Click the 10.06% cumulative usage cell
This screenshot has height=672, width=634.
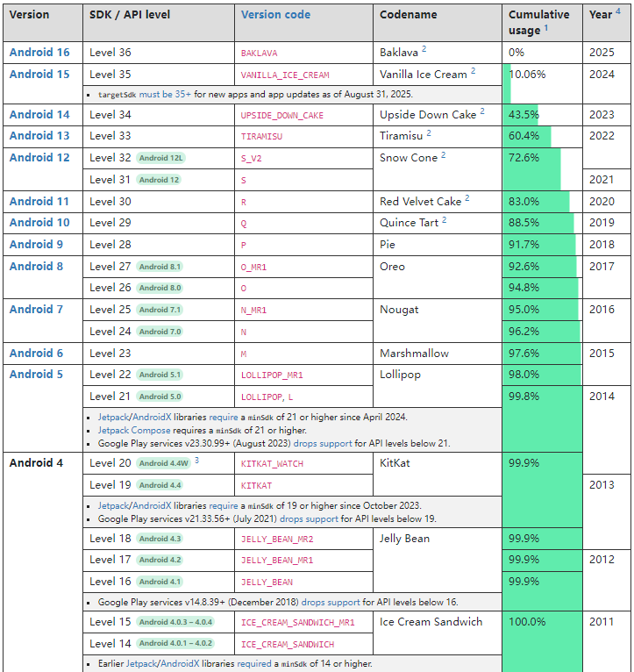[542, 84]
